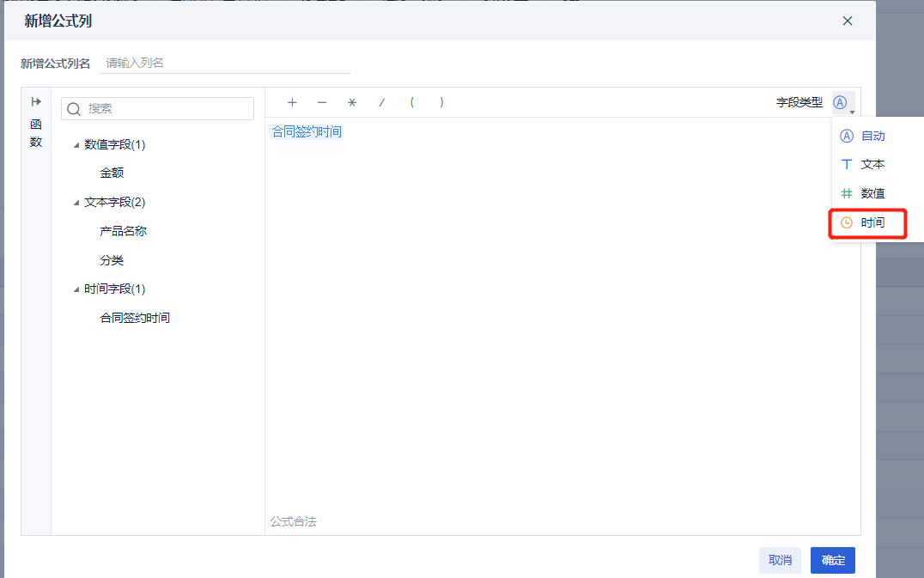This screenshot has height=578, width=924.
Task: Pick 合同签约时间 in the field tree
Action: coord(135,318)
